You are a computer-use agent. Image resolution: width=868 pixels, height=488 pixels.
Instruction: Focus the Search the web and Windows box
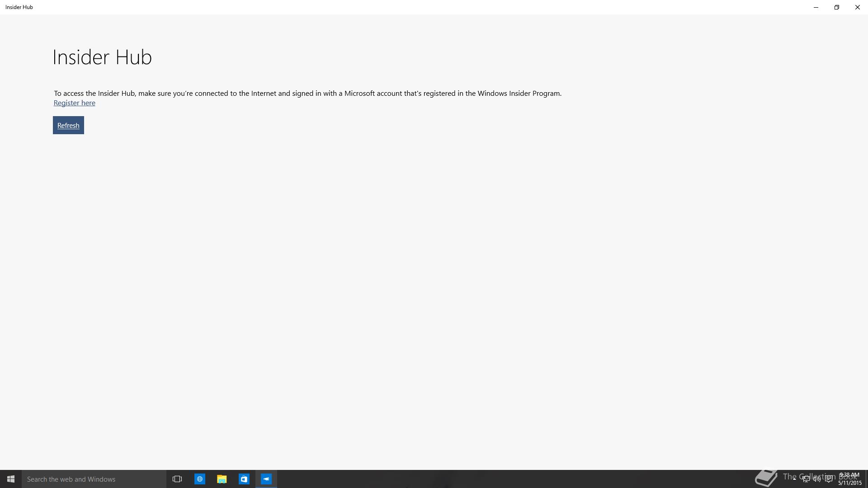(x=94, y=479)
